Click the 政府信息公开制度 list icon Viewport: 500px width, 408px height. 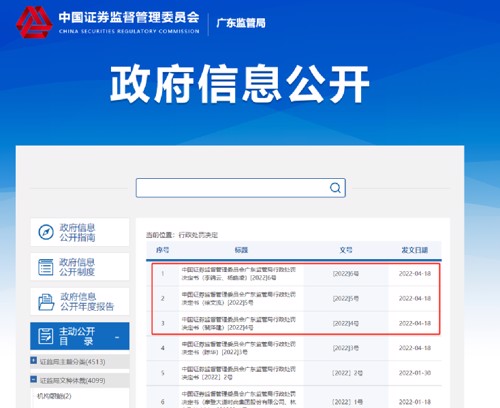click(46, 267)
